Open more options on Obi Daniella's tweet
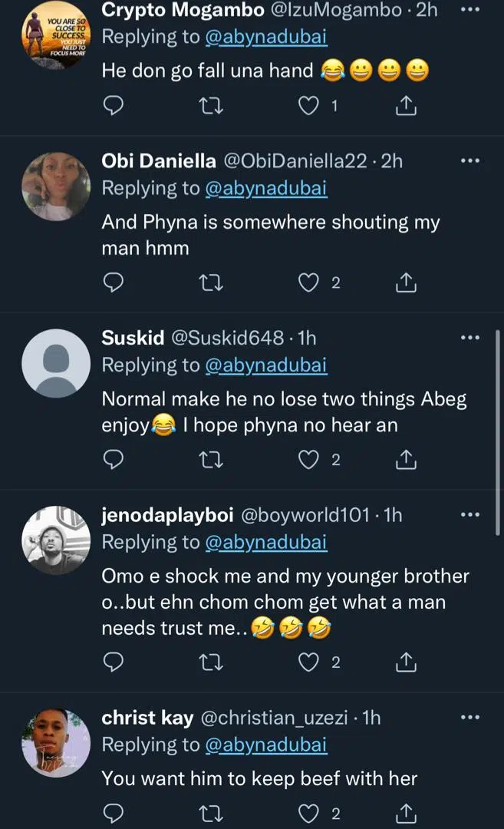The height and width of the screenshot is (829, 504). (x=469, y=161)
